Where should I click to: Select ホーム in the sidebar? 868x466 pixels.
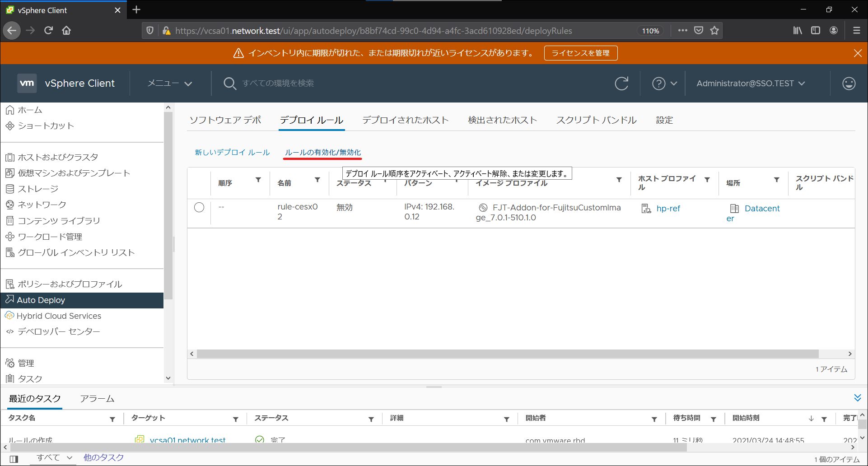(x=30, y=110)
